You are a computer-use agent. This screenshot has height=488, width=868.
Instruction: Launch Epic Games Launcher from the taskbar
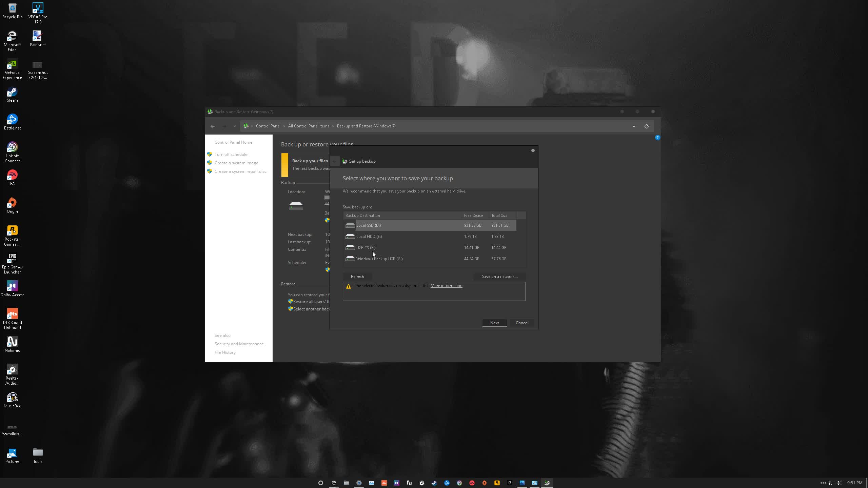(x=510, y=483)
